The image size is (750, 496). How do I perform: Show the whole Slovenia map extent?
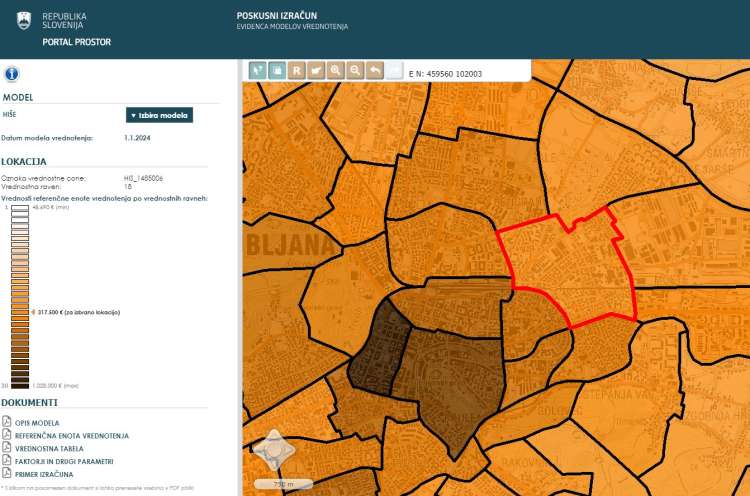(x=316, y=71)
